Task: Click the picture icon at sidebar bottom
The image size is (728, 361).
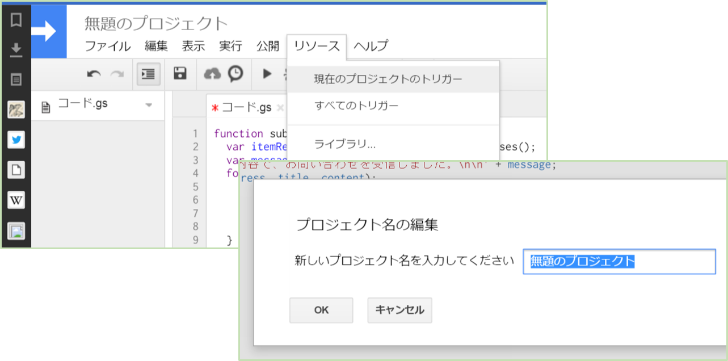Action: pyautogui.click(x=16, y=231)
